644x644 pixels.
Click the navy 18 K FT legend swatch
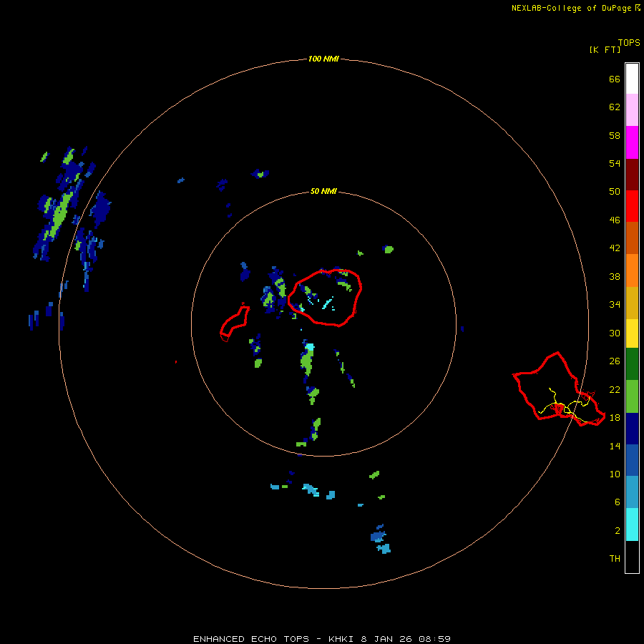pyautogui.click(x=632, y=429)
